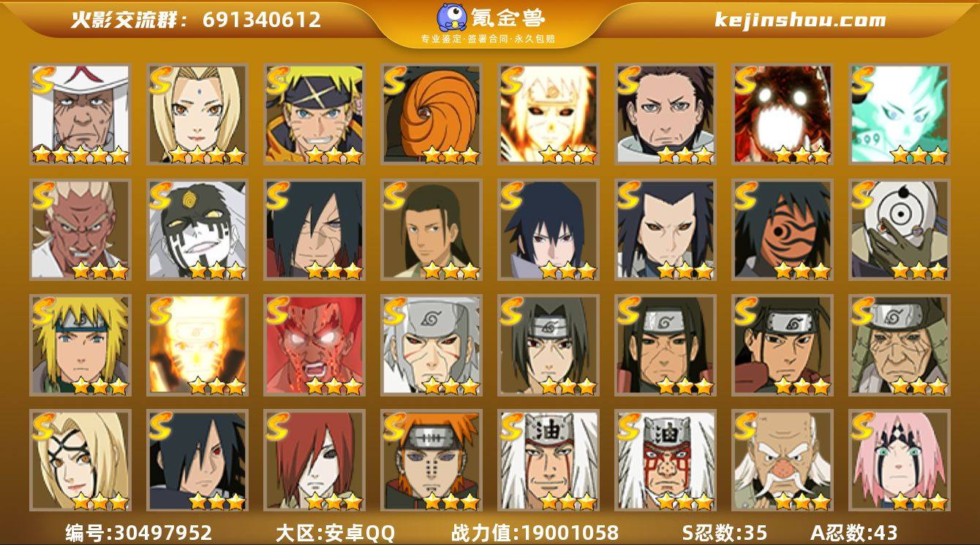This screenshot has width=980, height=545.
Task: Click the red beast with glowing white mouth
Action: click(x=783, y=113)
